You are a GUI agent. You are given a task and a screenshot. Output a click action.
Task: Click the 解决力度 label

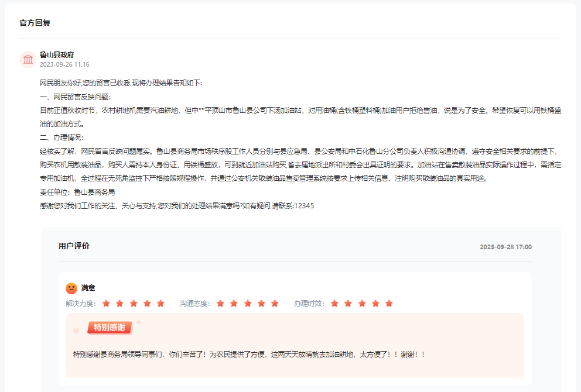click(x=81, y=304)
